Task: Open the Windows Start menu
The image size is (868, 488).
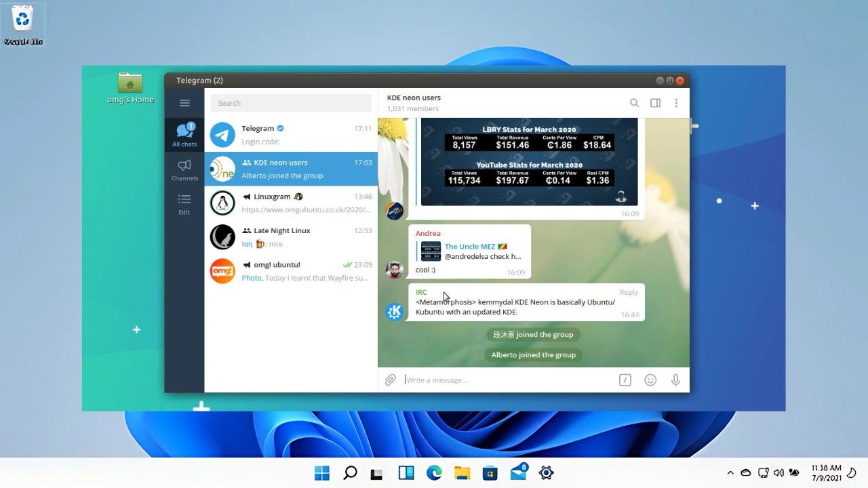Action: click(x=322, y=473)
